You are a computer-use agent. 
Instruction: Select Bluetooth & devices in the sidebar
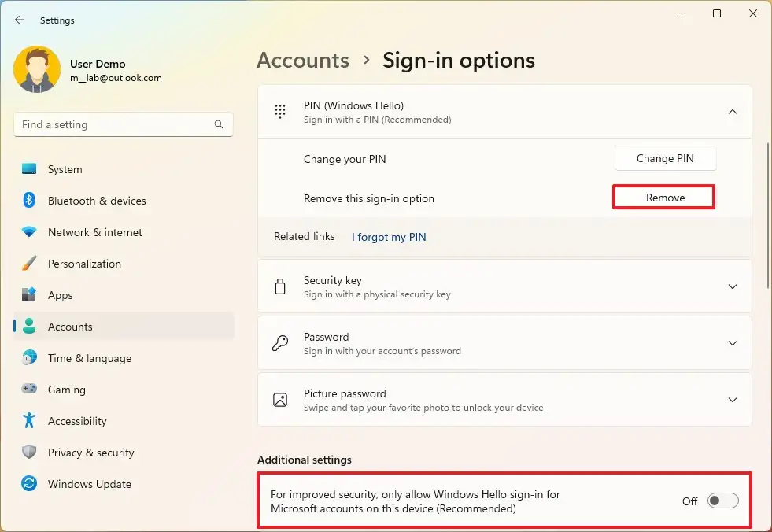click(x=96, y=201)
